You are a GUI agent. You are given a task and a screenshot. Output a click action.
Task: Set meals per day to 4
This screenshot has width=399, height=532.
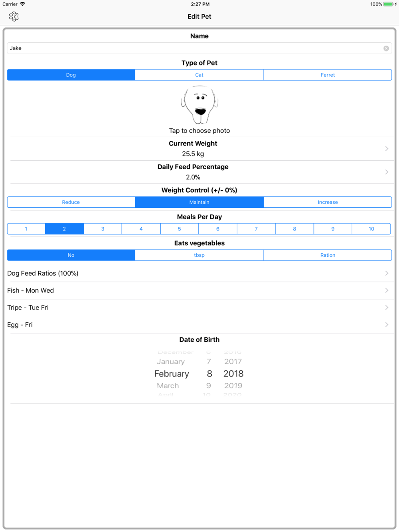[x=141, y=229]
